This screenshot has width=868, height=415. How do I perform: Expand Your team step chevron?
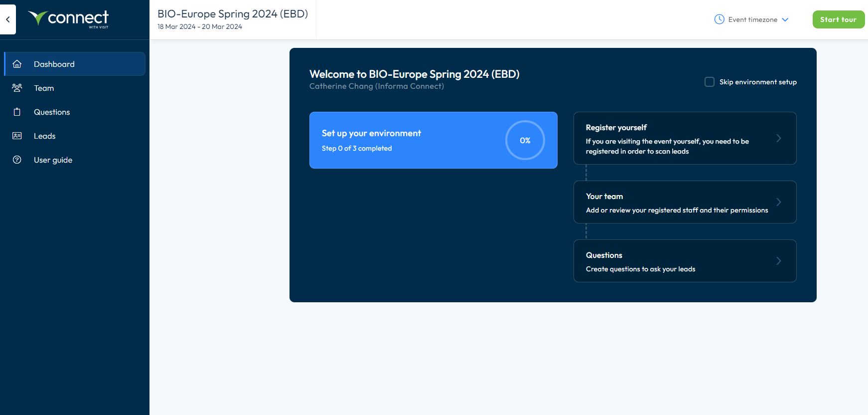778,202
